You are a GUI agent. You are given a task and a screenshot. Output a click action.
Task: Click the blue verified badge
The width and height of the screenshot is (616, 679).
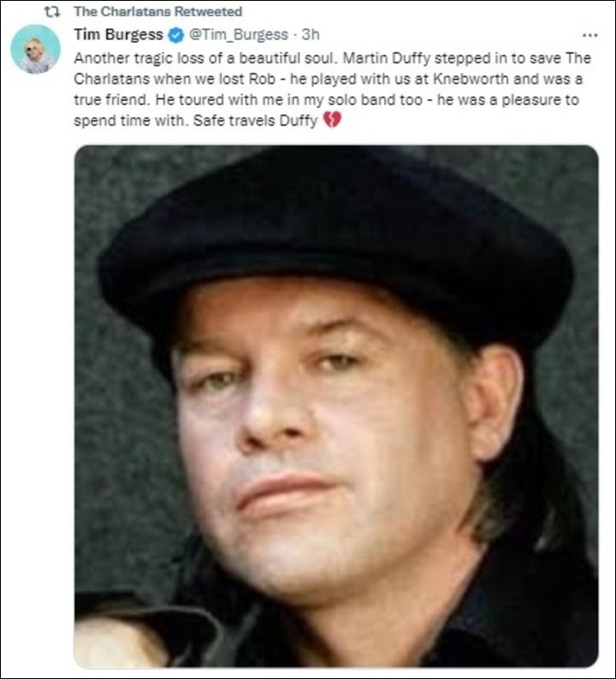[x=175, y=35]
